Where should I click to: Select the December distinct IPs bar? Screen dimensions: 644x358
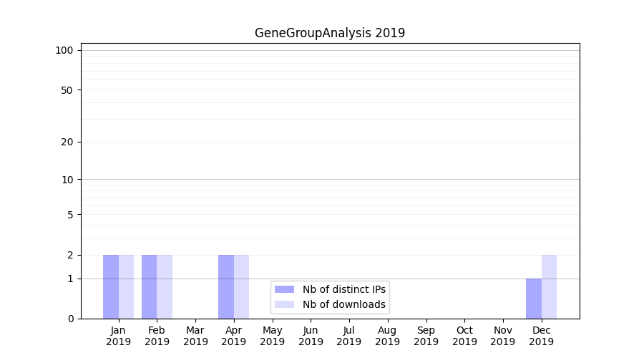(534, 299)
